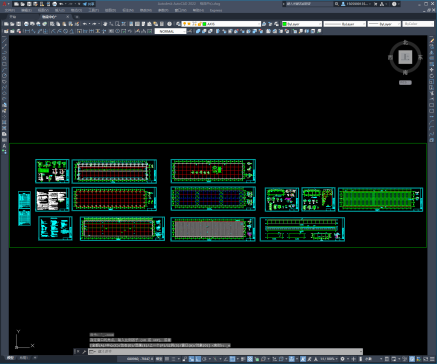The image size is (437, 364).
Task: Close the current drawing file tab
Action: (68, 17)
